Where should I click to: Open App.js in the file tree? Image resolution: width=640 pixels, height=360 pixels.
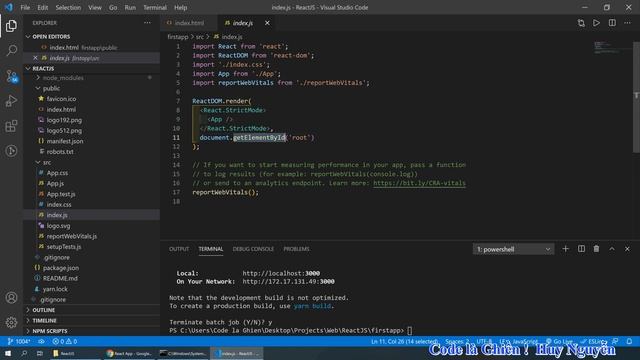(55, 183)
